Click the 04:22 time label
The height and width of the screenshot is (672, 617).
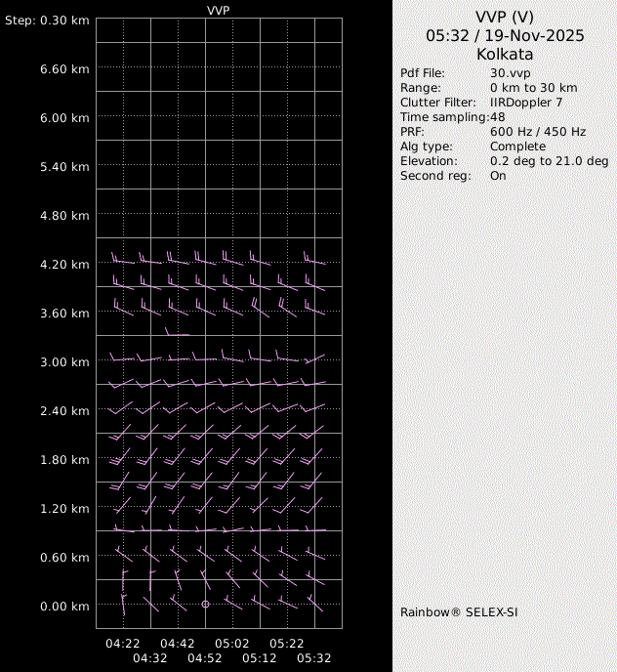coord(123,644)
